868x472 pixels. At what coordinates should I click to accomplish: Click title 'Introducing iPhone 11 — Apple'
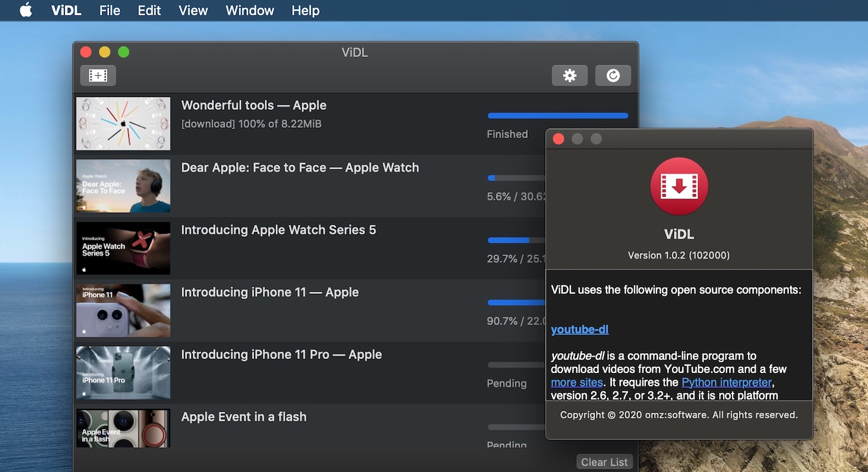tap(270, 292)
